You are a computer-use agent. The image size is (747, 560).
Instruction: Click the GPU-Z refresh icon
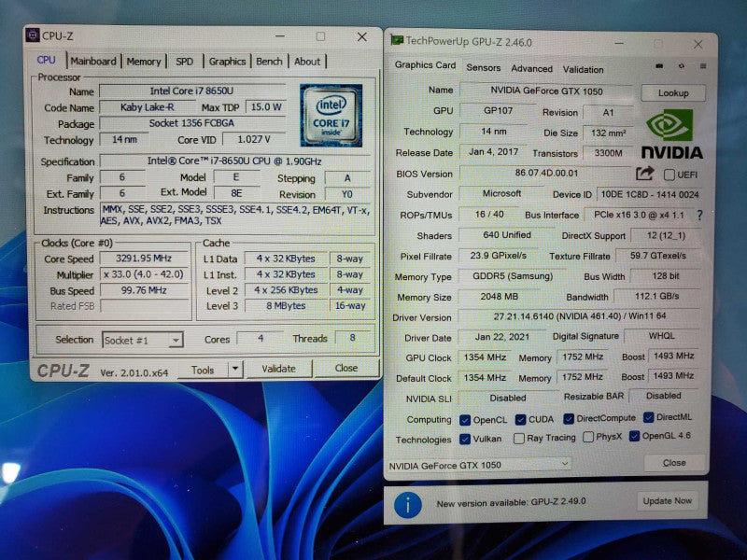[682, 66]
